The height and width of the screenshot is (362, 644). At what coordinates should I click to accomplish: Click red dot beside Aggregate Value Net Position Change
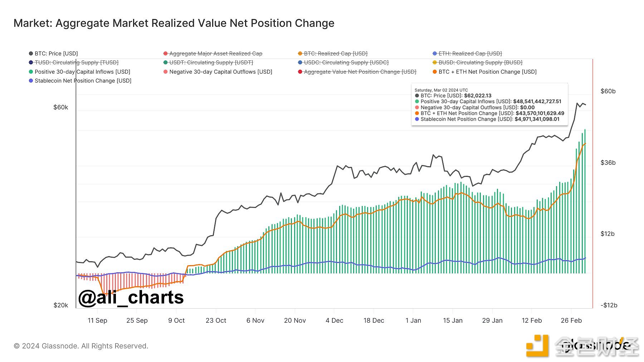pos(300,72)
